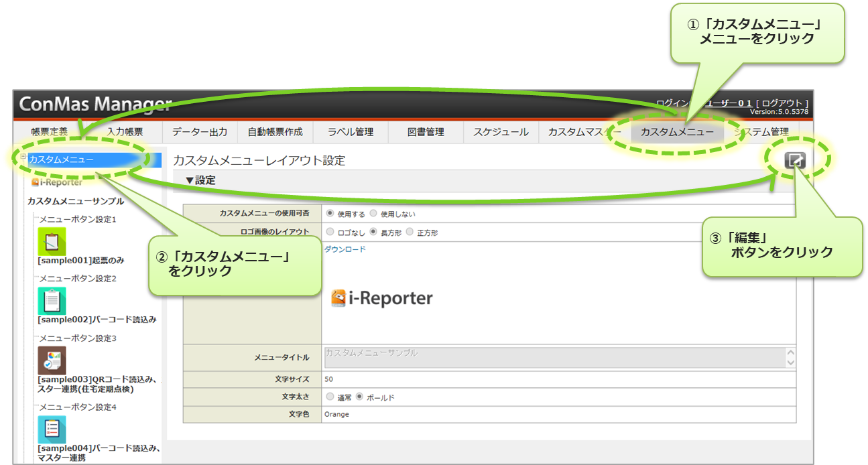Select the 使用する radio button
The width and height of the screenshot is (868, 465).
(x=330, y=214)
